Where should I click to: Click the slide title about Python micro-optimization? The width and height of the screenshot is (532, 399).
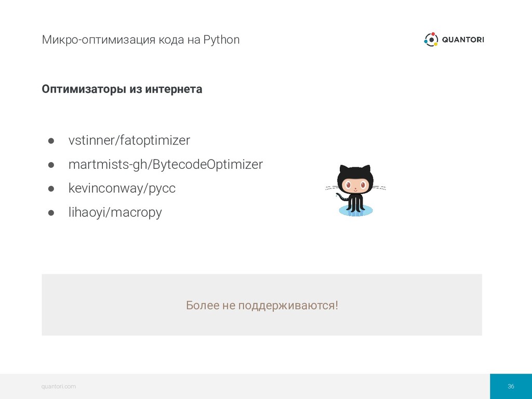click(140, 39)
